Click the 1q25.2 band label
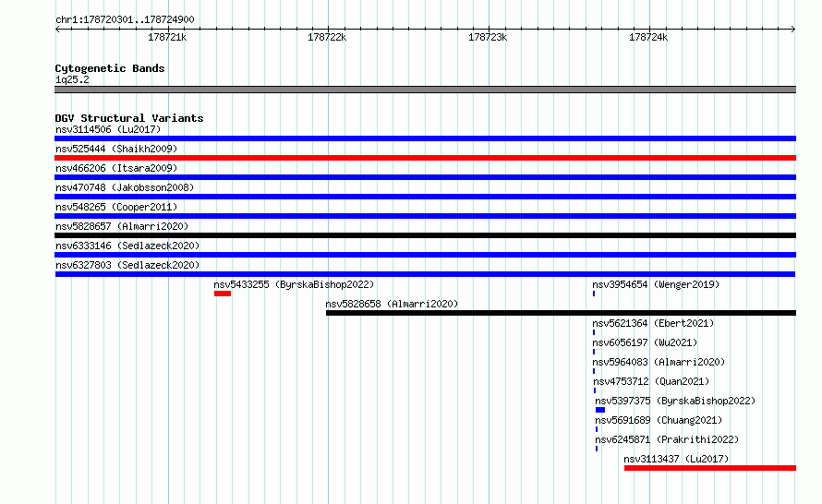Image resolution: width=822 pixels, height=504 pixels. pos(72,79)
